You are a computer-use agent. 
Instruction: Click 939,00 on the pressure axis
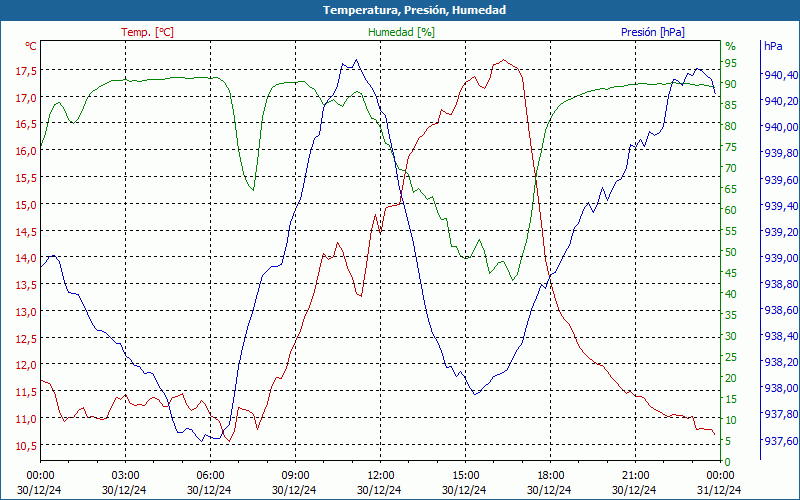pyautogui.click(x=781, y=258)
